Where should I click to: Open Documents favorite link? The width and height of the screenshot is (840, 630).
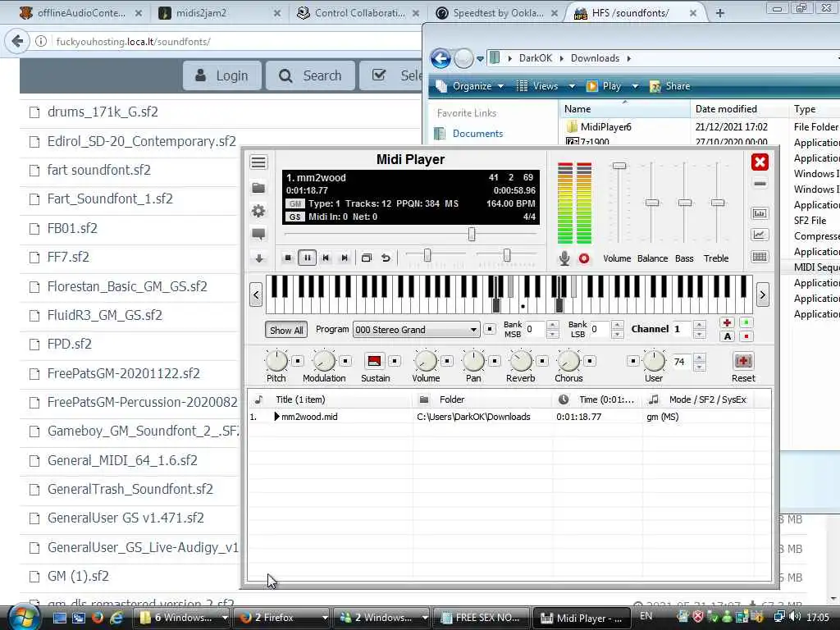(x=477, y=134)
